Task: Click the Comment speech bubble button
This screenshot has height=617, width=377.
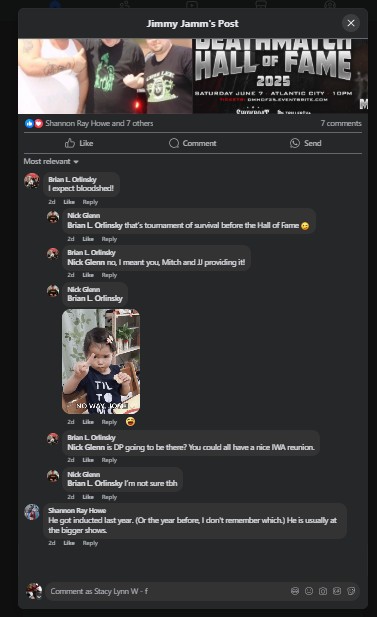Action: click(x=192, y=143)
